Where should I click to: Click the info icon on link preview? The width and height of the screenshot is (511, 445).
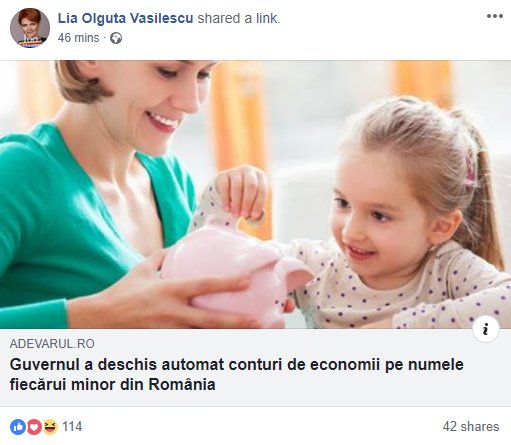tap(485, 329)
